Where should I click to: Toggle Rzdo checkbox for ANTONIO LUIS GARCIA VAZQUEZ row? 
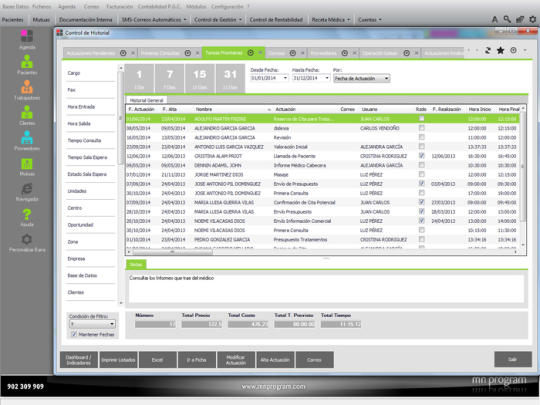tap(421, 146)
